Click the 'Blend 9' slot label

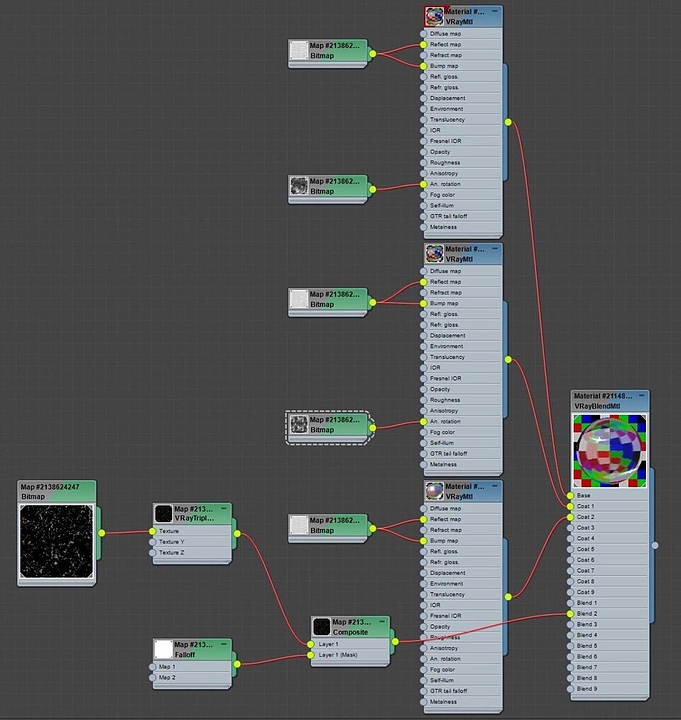tap(587, 688)
